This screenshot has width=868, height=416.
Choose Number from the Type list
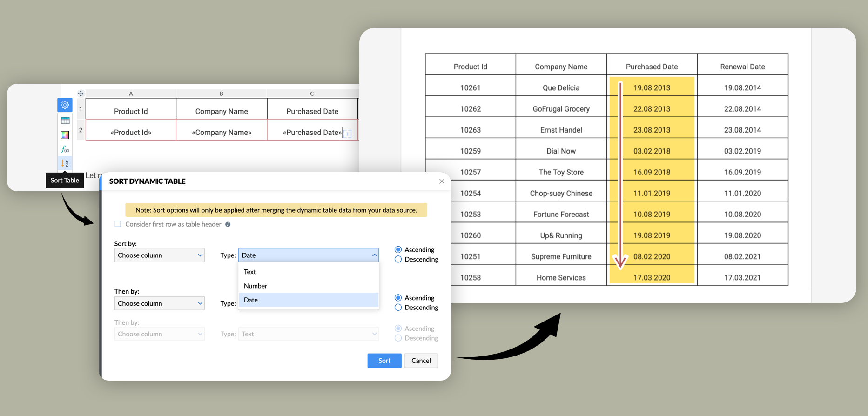256,286
